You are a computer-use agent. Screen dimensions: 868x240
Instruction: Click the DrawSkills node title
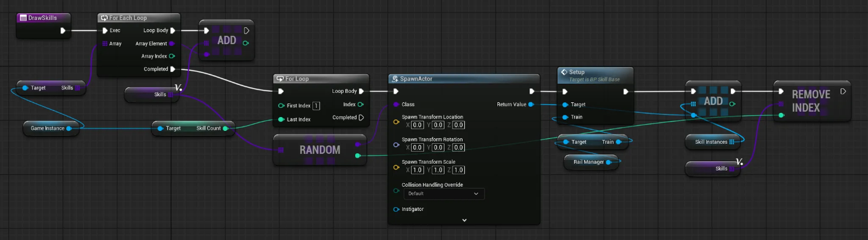tap(43, 18)
